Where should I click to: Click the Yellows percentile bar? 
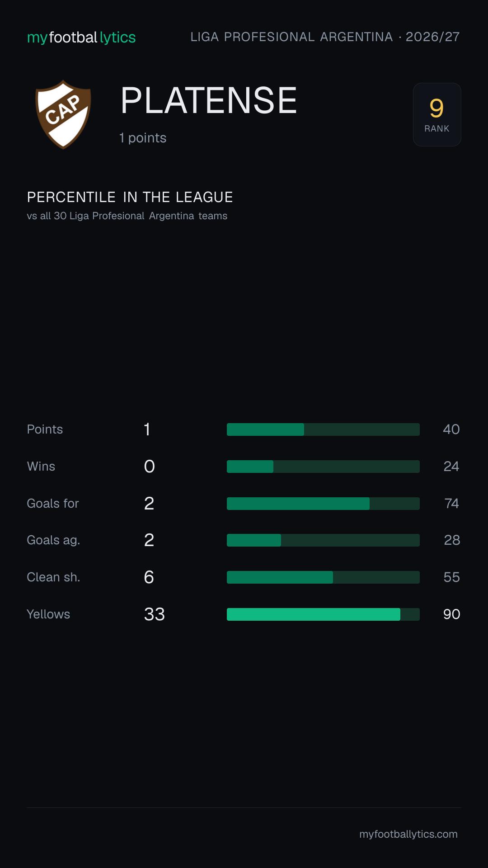tap(323, 614)
